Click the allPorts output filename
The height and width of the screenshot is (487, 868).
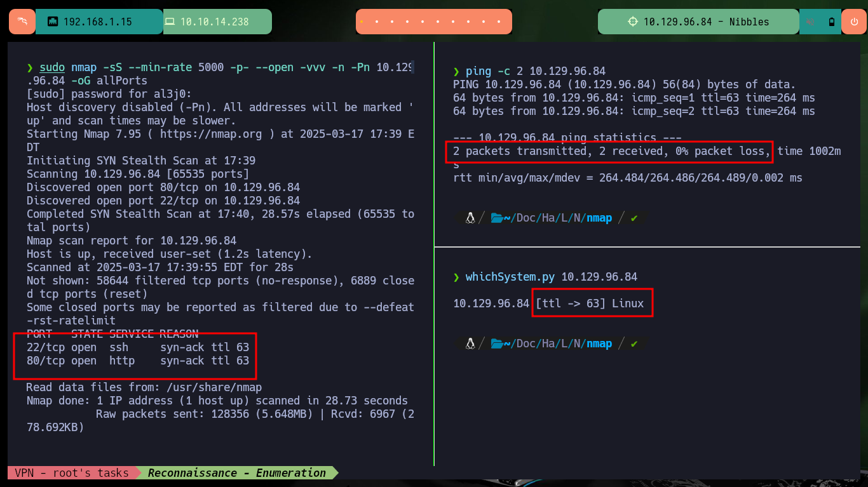122,81
